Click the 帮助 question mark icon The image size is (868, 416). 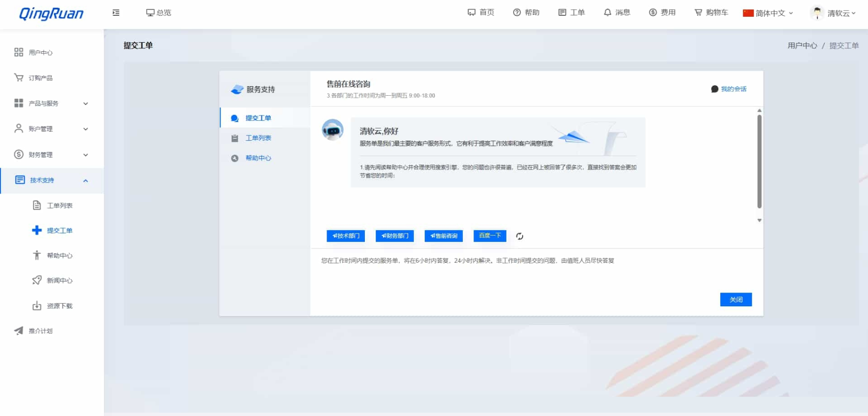tap(517, 12)
